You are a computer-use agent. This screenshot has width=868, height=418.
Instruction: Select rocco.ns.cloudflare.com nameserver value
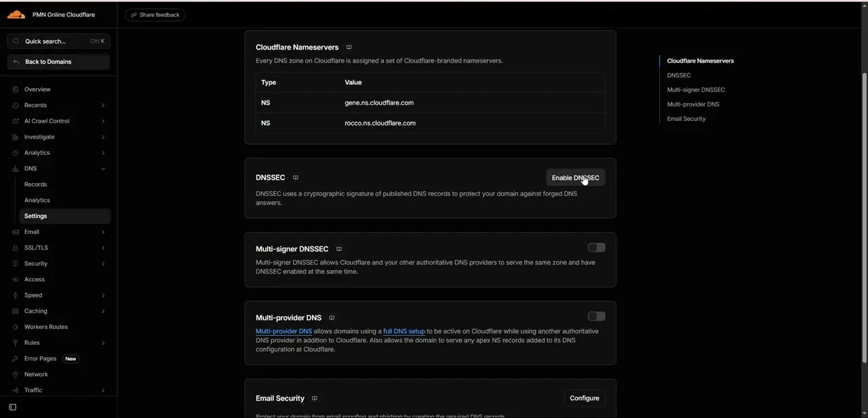(380, 123)
